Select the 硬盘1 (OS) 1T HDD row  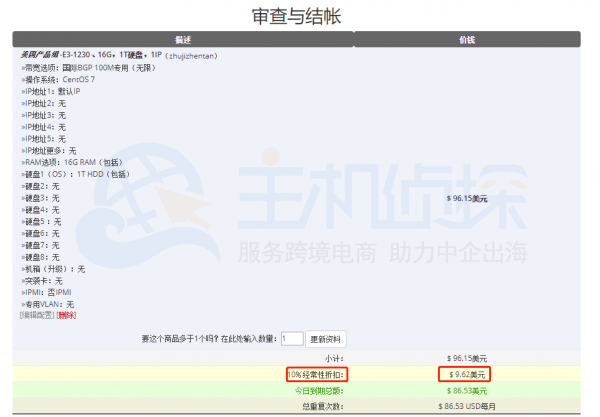coord(76,174)
